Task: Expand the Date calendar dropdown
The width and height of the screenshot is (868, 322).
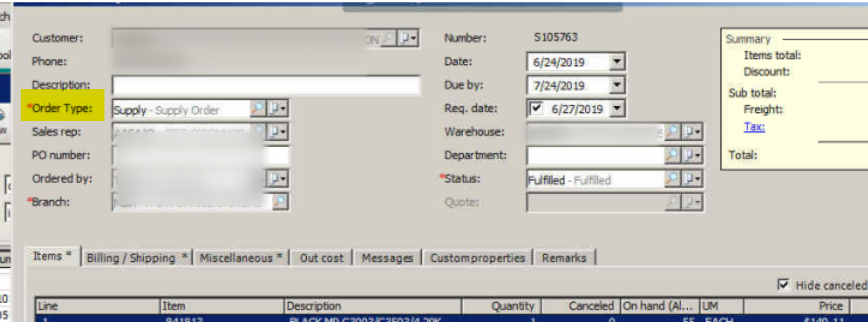Action: 617,61
